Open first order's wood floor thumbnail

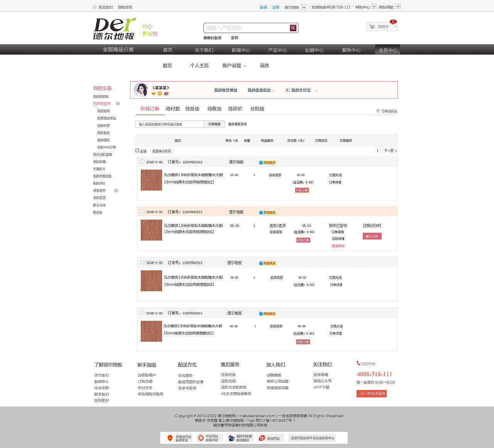pos(151,180)
